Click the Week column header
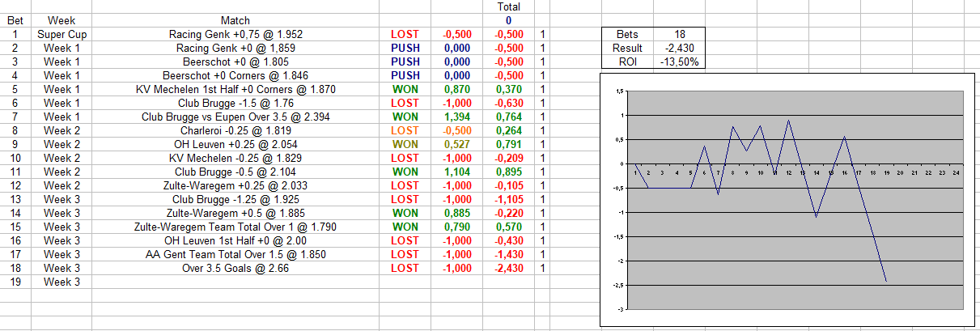Image resolution: width=980 pixels, height=331 pixels. click(x=62, y=20)
